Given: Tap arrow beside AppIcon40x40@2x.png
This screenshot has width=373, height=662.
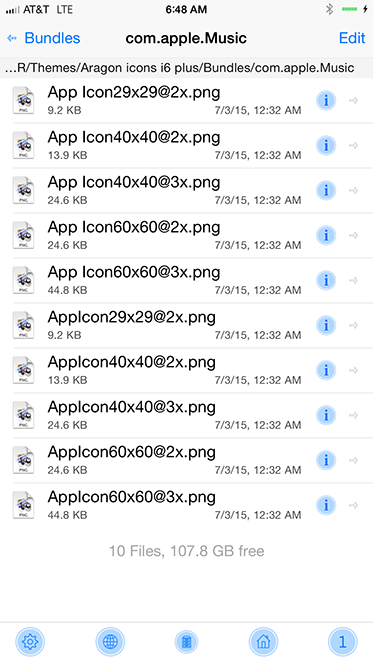Looking at the screenshot, I should tap(354, 370).
